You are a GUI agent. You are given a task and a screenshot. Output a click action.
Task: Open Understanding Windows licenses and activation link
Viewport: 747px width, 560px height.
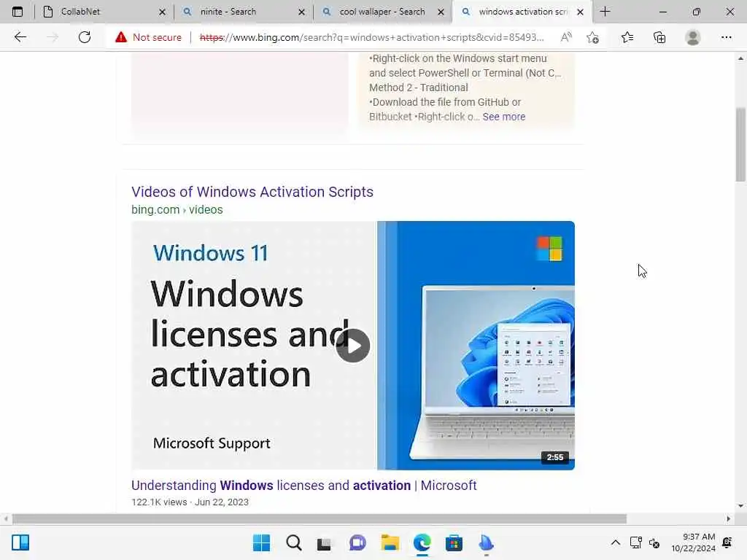pyautogui.click(x=304, y=485)
